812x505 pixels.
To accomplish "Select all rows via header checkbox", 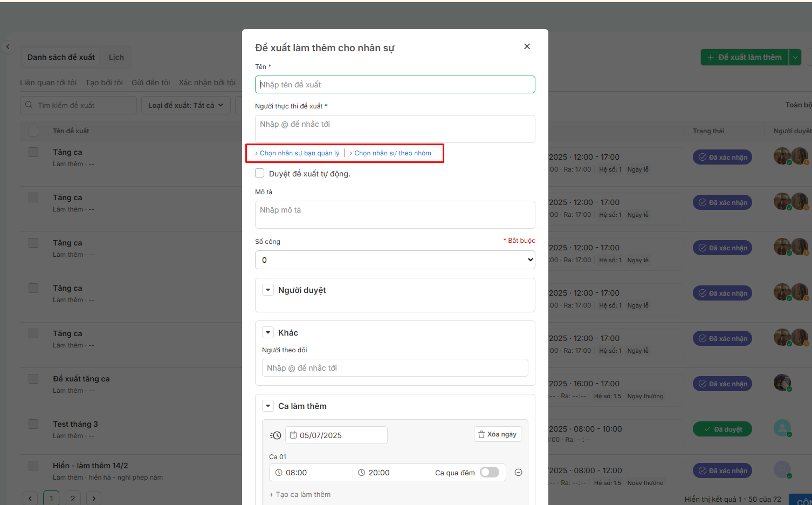I will tap(33, 131).
